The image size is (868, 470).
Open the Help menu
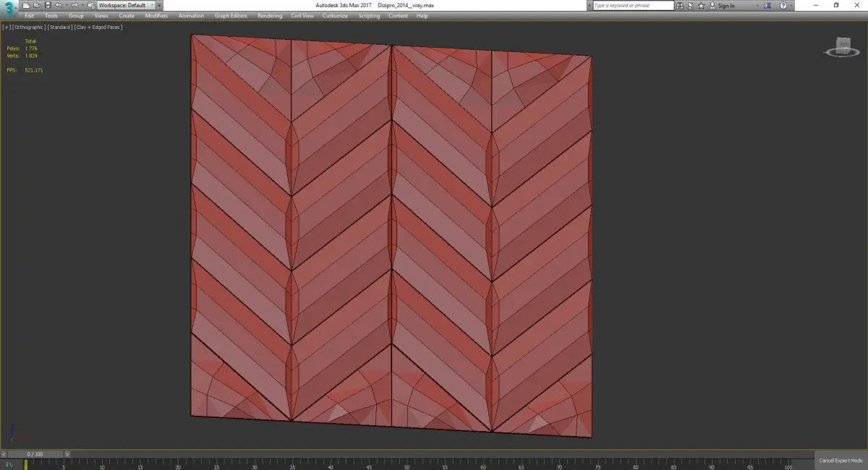422,16
